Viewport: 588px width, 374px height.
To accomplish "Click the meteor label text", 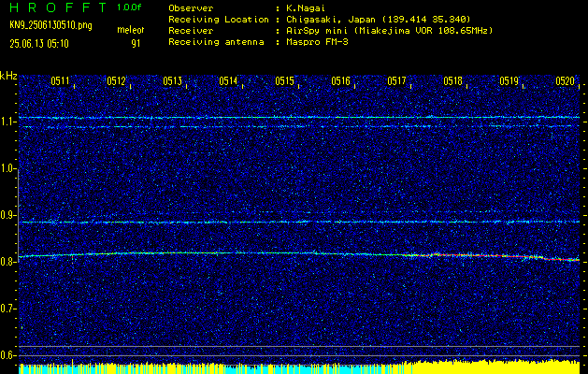I will [131, 30].
